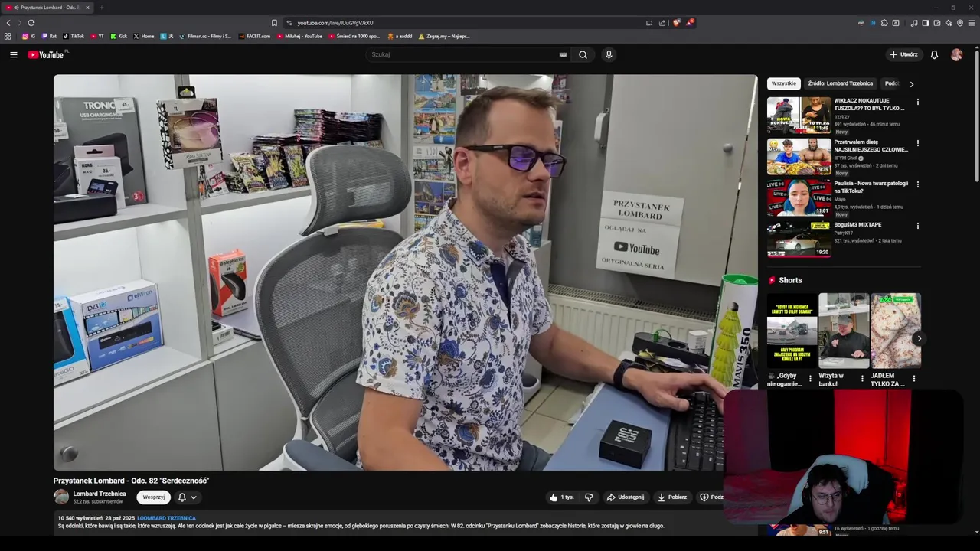
Task: Click the page share icon in address bar
Action: (x=662, y=23)
